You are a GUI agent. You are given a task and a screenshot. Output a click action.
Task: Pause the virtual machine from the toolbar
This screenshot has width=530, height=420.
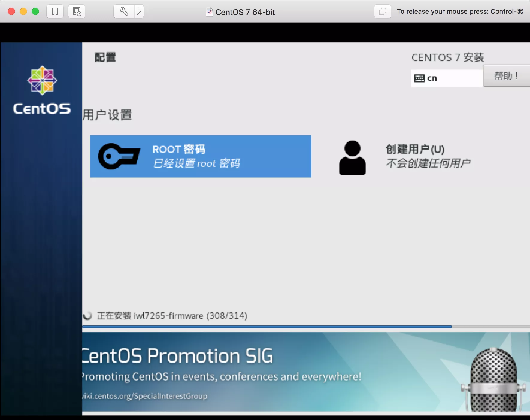click(x=55, y=12)
